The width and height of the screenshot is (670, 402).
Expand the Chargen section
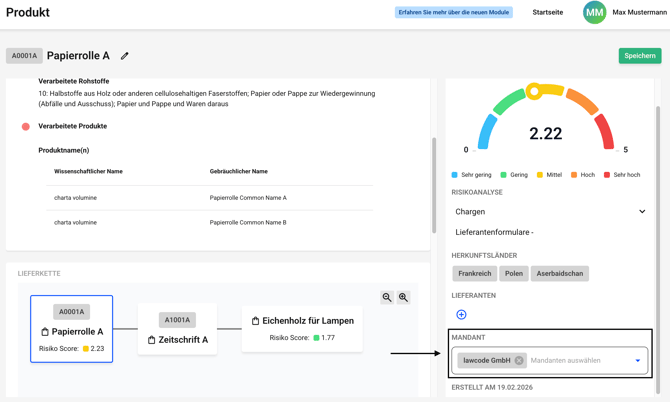642,212
